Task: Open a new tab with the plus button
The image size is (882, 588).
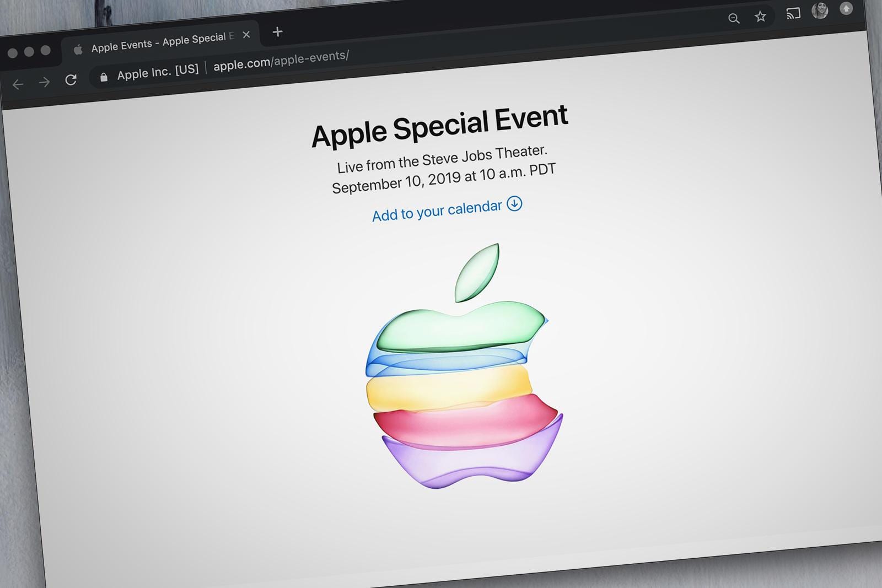Action: (277, 32)
